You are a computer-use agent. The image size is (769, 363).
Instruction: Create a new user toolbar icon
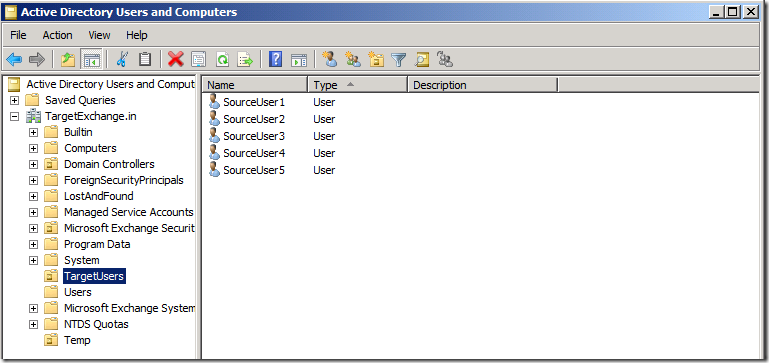[x=330, y=59]
